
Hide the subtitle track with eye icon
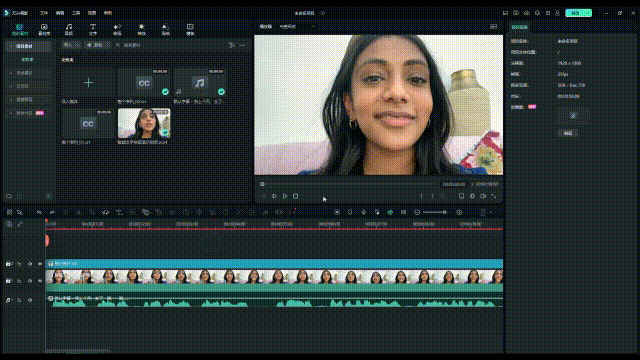40,264
